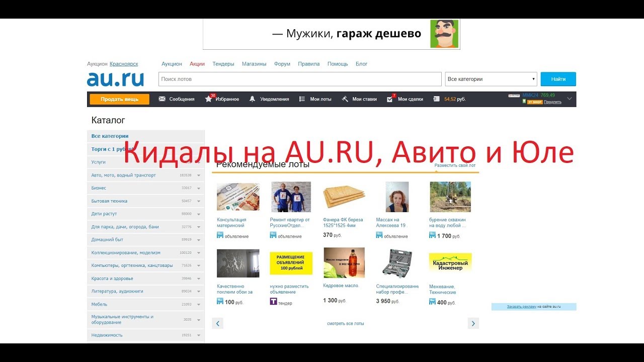The width and height of the screenshot is (644, 362).
Task: Expand Авто, мото, водный транспорт category
Action: [198, 175]
